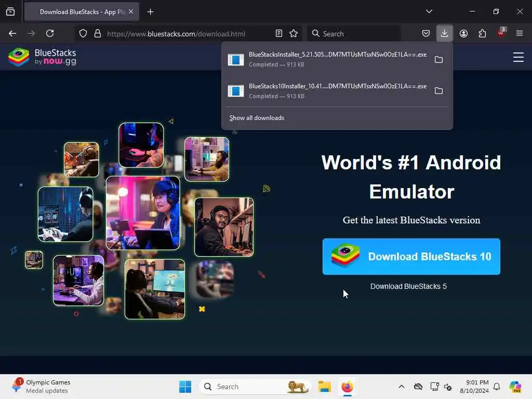This screenshot has width=532, height=399.
Task: Click the muted volume tray icon
Action: [448, 387]
